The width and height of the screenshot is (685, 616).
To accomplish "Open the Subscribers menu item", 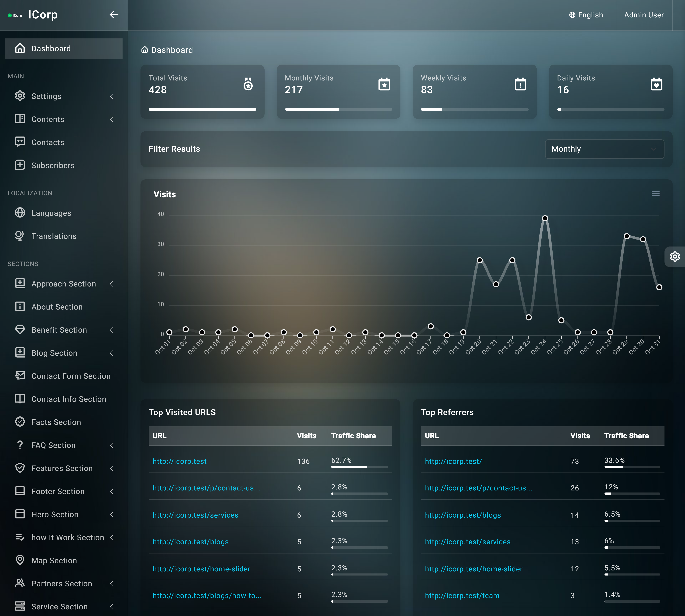I will [x=53, y=166].
